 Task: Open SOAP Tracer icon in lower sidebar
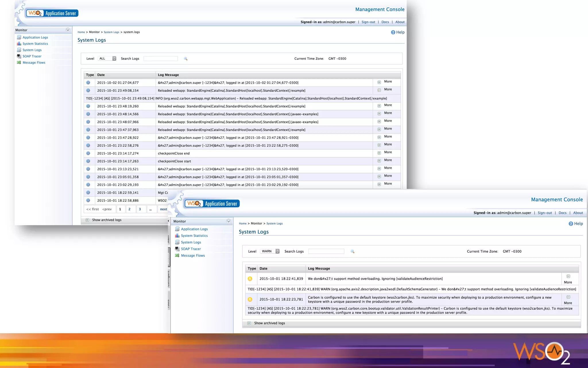click(177, 249)
